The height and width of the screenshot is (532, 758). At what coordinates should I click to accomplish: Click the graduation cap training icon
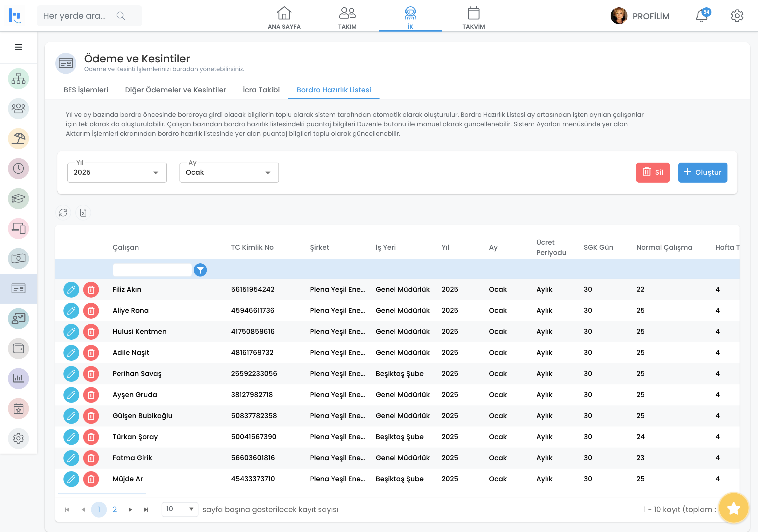18,198
